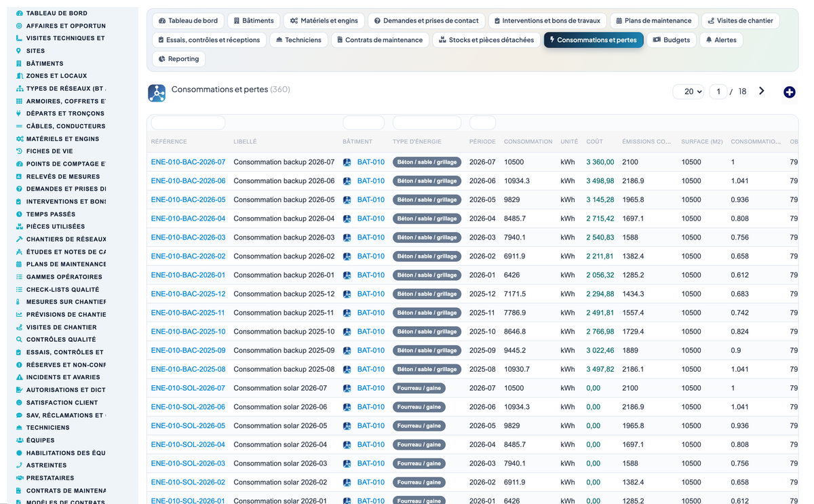Open Zones et locaux in sidebar
This screenshot has height=504, width=814.
coord(56,76)
